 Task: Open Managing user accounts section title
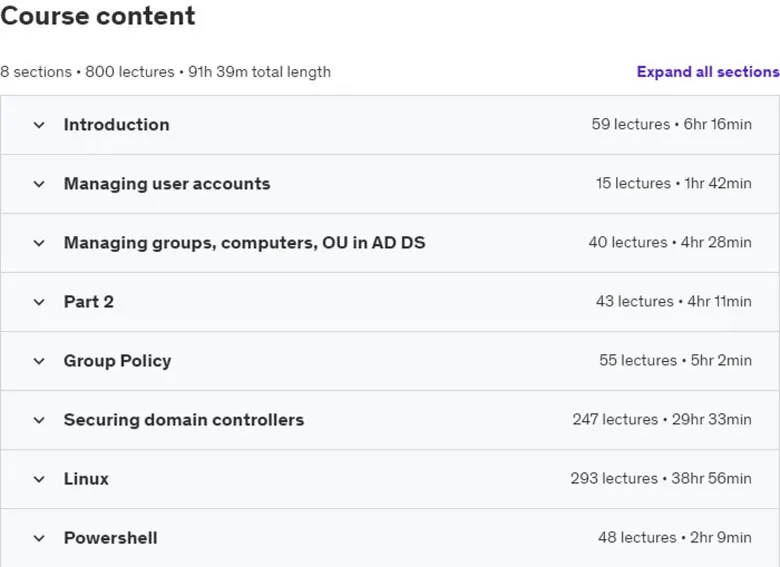[x=167, y=184]
